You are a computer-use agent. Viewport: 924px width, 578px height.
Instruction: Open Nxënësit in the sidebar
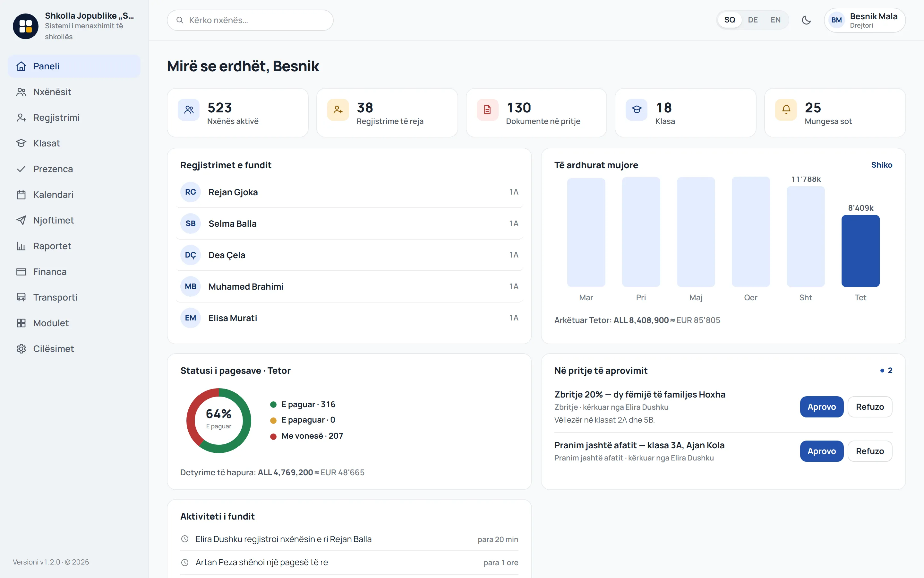point(74,92)
